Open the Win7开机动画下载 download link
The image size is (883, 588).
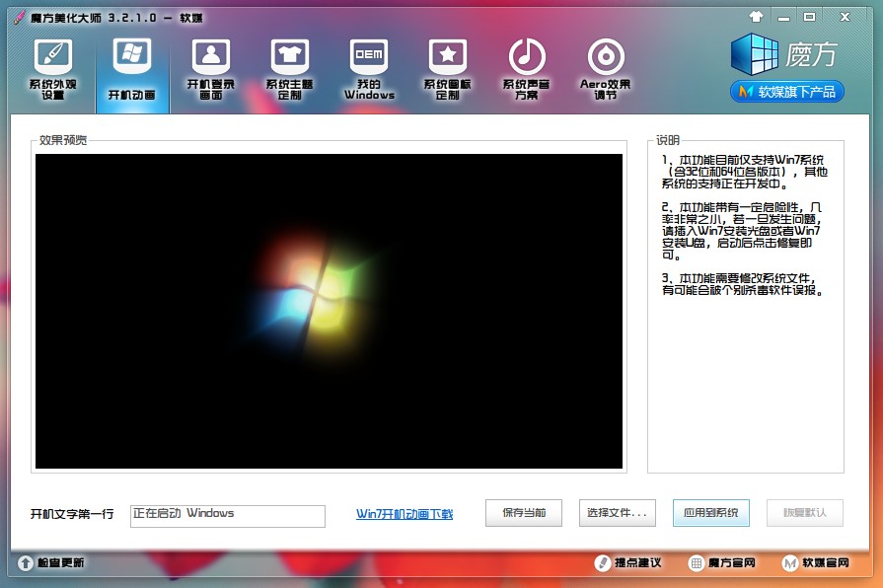coord(405,514)
